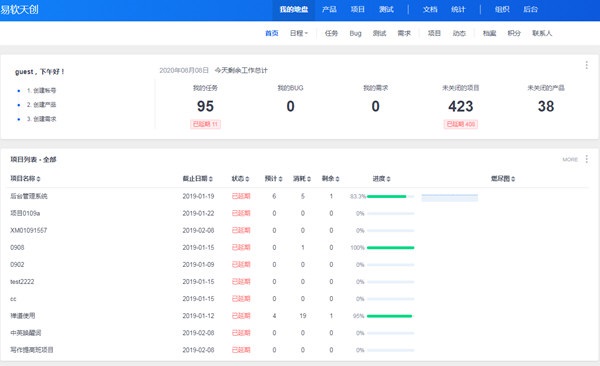Click deadline 2019-01-22 cell
Image resolution: width=600 pixels, height=366 pixels.
click(x=198, y=213)
